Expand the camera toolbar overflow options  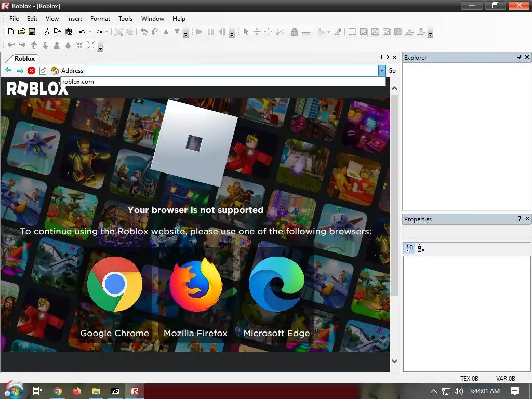pyautogui.click(x=100, y=47)
